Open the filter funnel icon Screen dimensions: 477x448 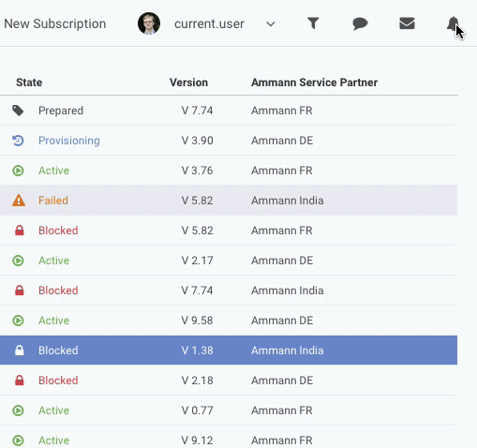(x=313, y=23)
